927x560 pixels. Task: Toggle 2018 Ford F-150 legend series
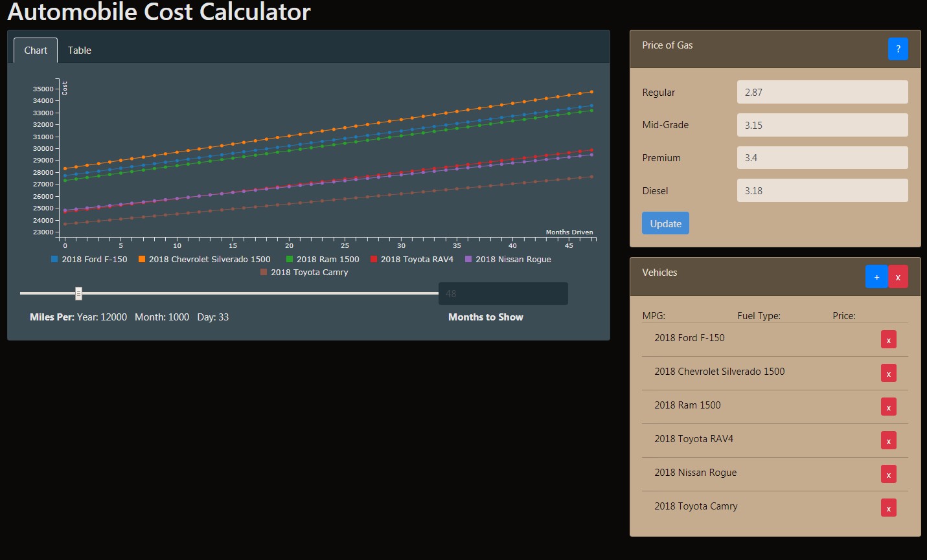(x=89, y=260)
